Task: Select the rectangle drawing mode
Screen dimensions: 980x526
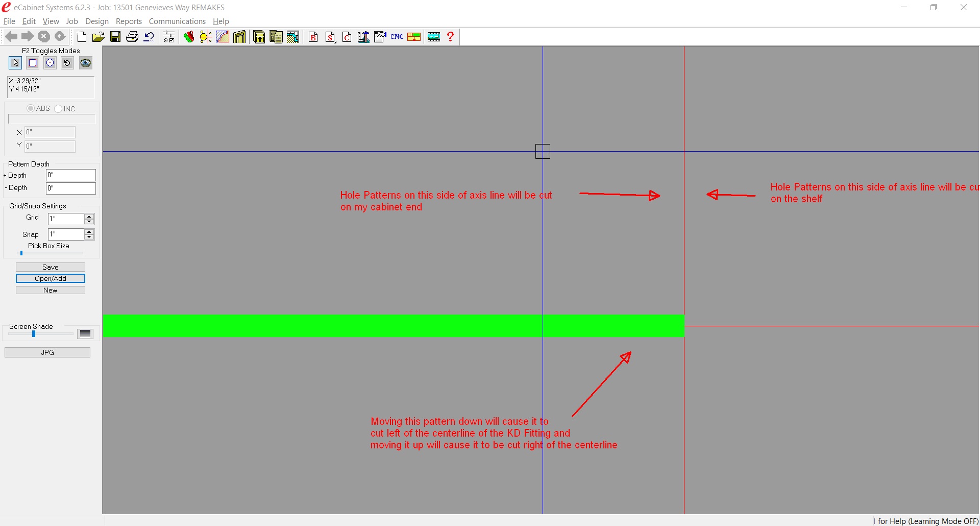Action: click(x=33, y=63)
